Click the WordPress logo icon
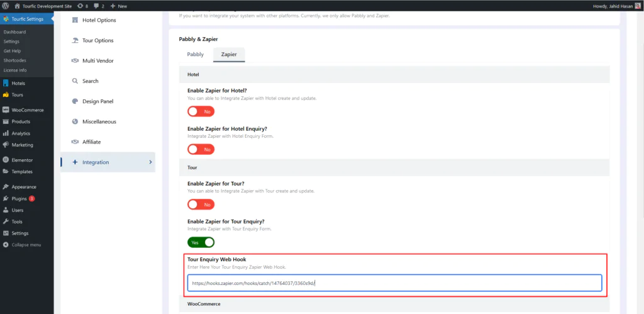 coord(5,6)
